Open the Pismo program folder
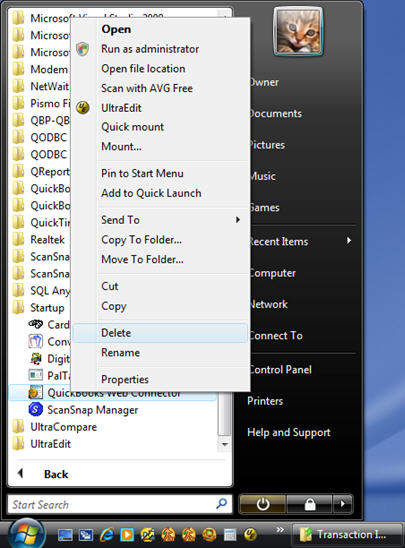 point(41,103)
